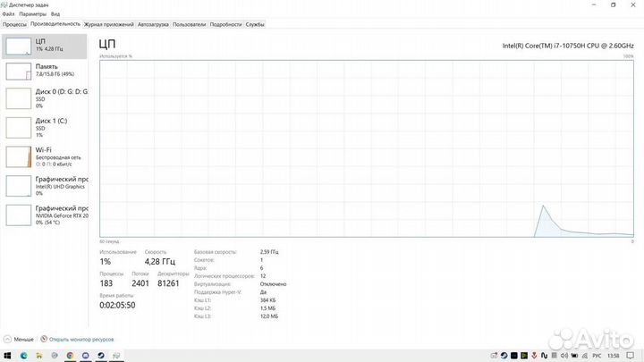Click the black wave-shaped tray icon

[x=544, y=356]
